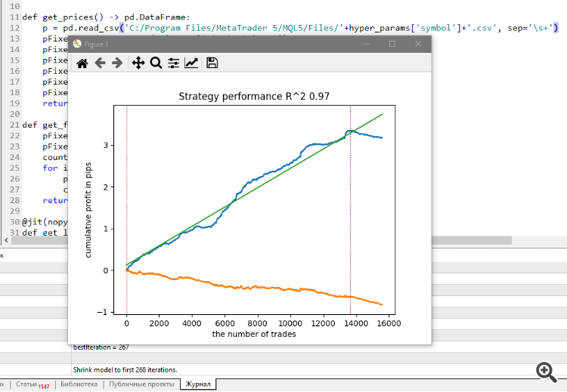Select 'Shrink model to first 268 iterations.' log line
The image size is (567, 392).
pos(125,370)
